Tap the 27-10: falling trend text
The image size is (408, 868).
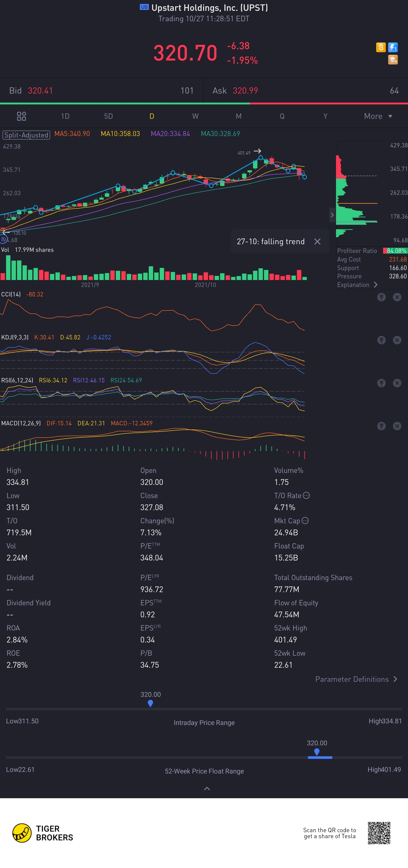click(x=271, y=242)
